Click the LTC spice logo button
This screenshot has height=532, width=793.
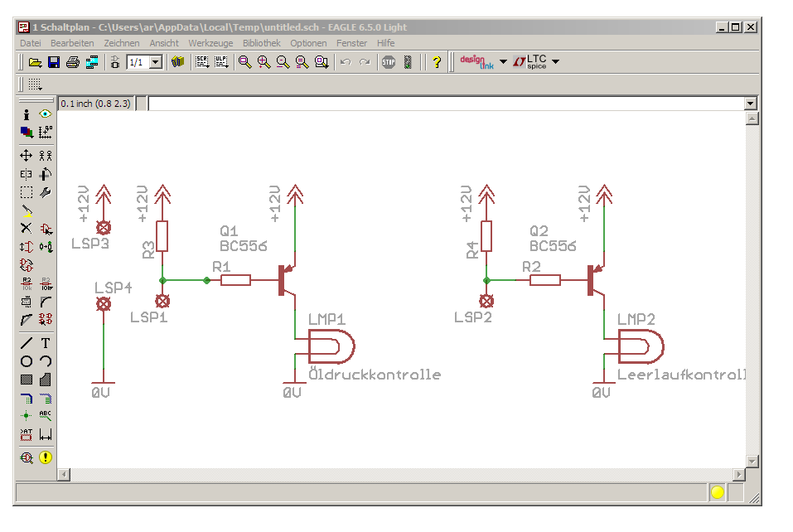click(529, 61)
